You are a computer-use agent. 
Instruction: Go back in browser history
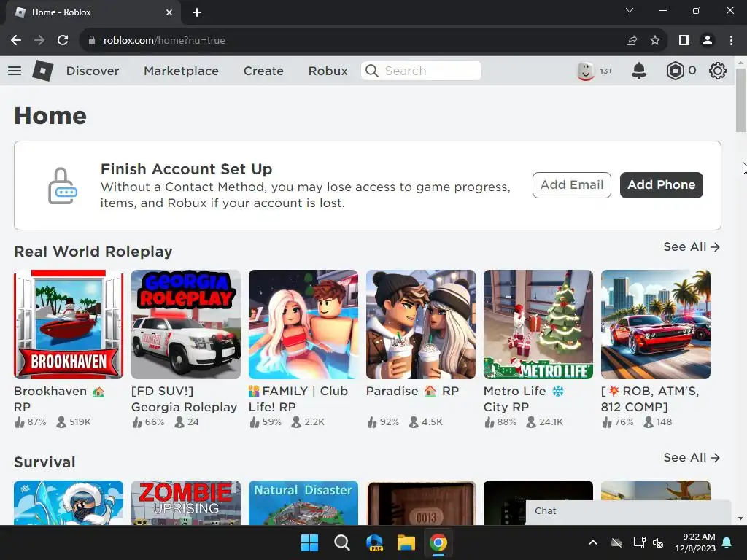16,41
